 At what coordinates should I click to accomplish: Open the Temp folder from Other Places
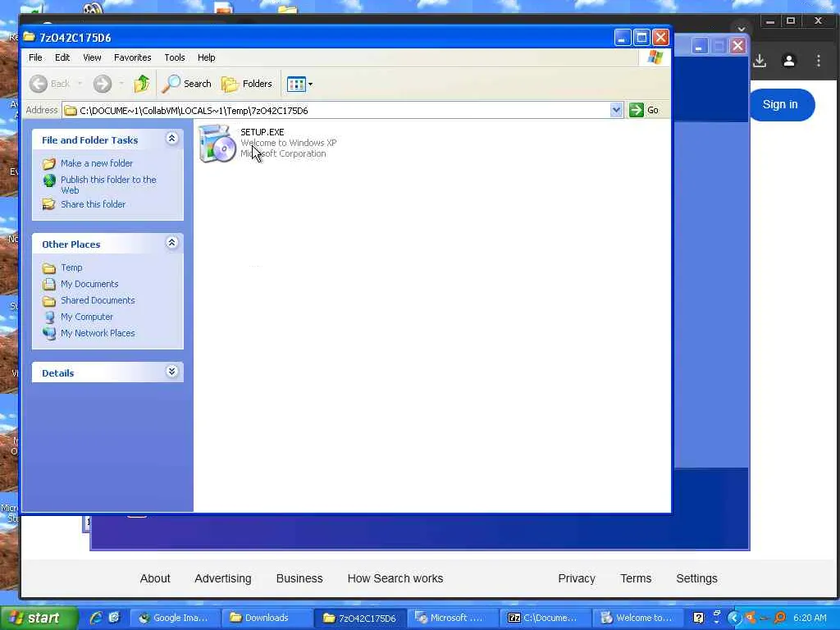click(71, 267)
